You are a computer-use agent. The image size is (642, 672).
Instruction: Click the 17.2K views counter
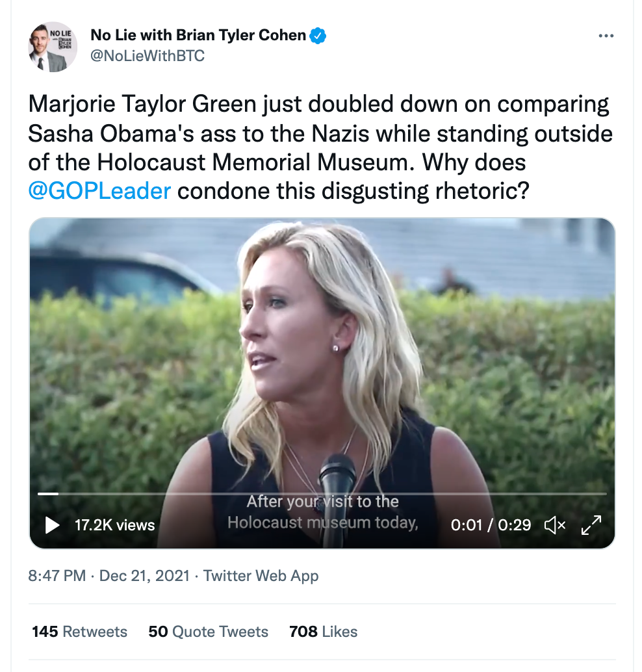pos(114,524)
